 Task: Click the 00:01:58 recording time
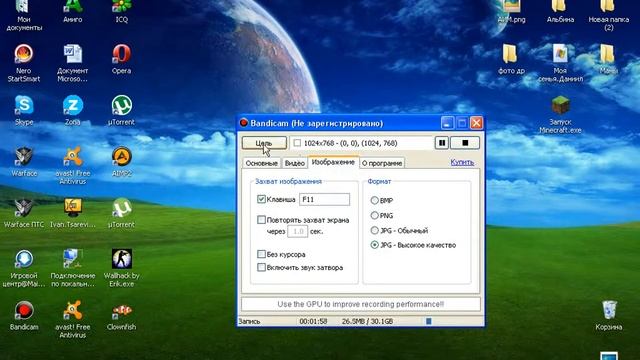point(313,321)
